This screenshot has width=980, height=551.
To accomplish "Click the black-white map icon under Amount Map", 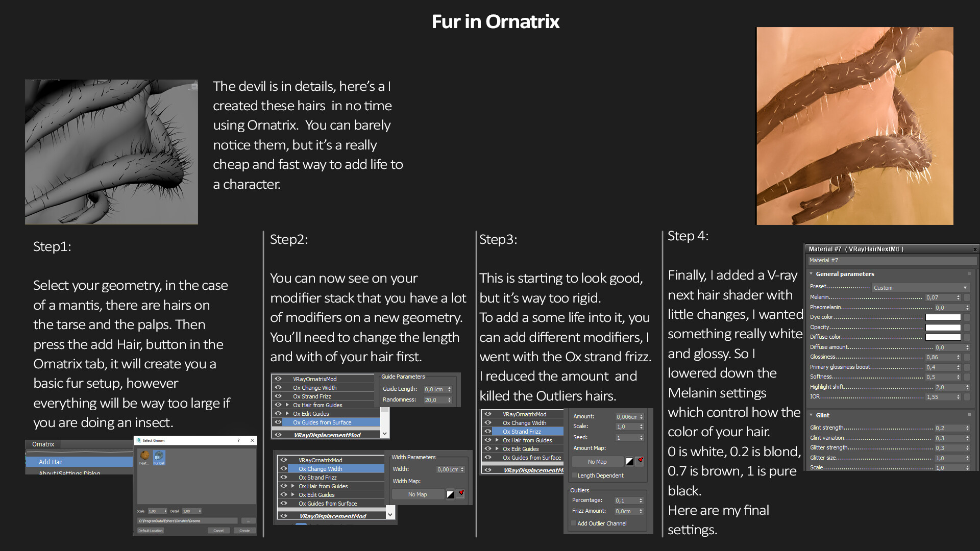I will coord(629,462).
